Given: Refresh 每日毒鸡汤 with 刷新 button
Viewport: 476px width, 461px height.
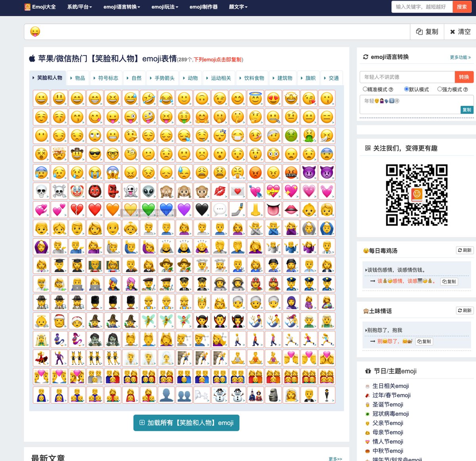Looking at the screenshot, I should click(464, 250).
